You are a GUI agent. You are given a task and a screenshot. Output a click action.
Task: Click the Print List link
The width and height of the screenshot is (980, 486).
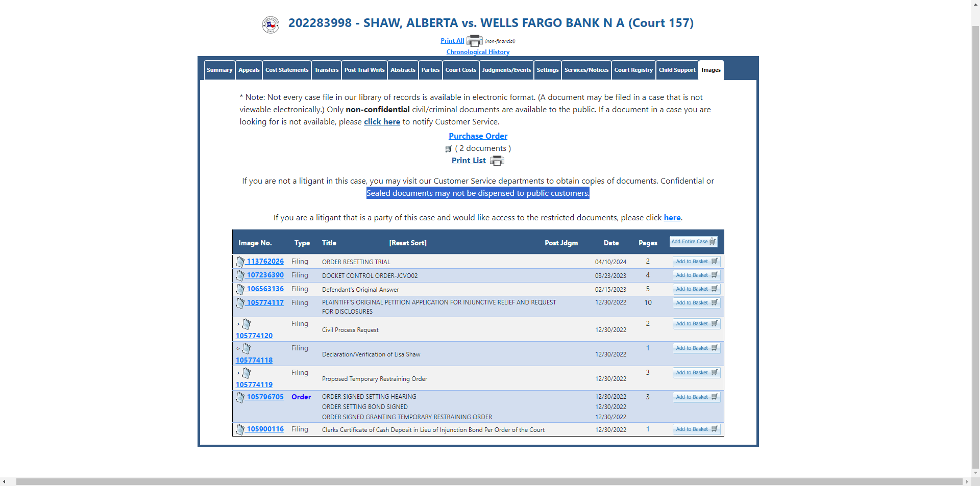tap(469, 161)
